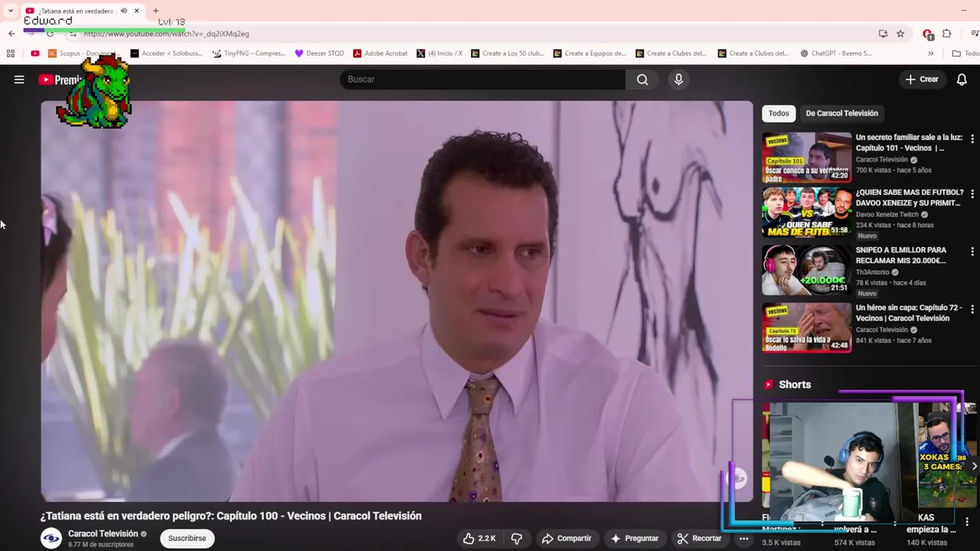Viewport: 980px width, 551px height.
Task: Select the De Caracol Televisión filter chip
Action: point(841,113)
